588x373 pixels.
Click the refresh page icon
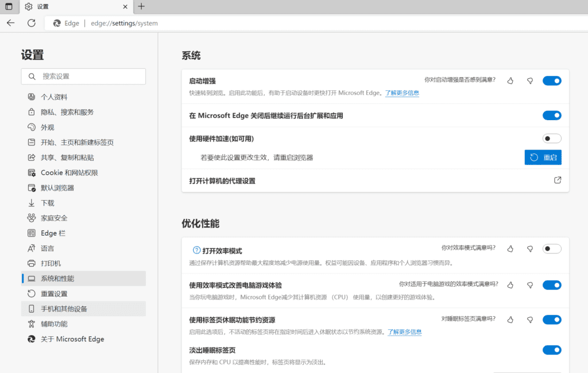32,23
